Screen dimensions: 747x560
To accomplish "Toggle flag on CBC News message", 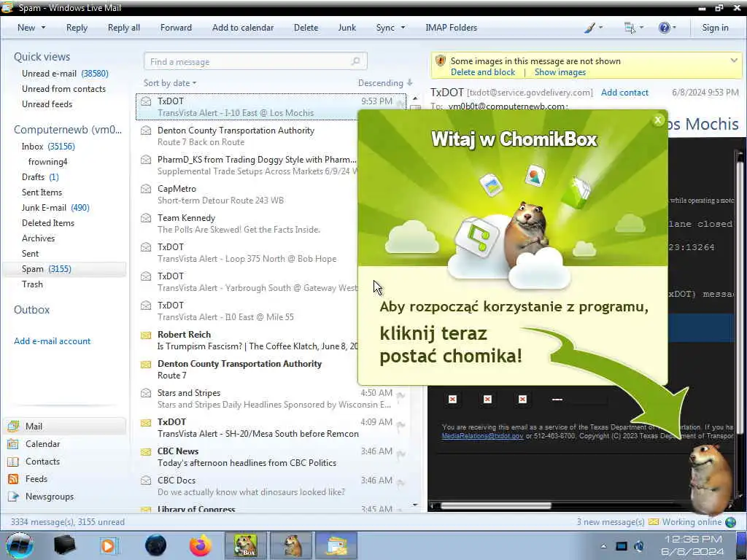I will [400, 454].
